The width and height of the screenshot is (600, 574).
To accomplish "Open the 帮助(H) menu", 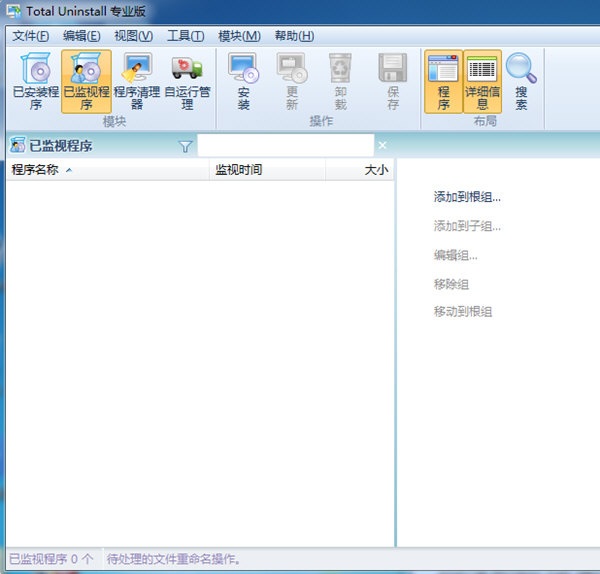I will [x=295, y=36].
